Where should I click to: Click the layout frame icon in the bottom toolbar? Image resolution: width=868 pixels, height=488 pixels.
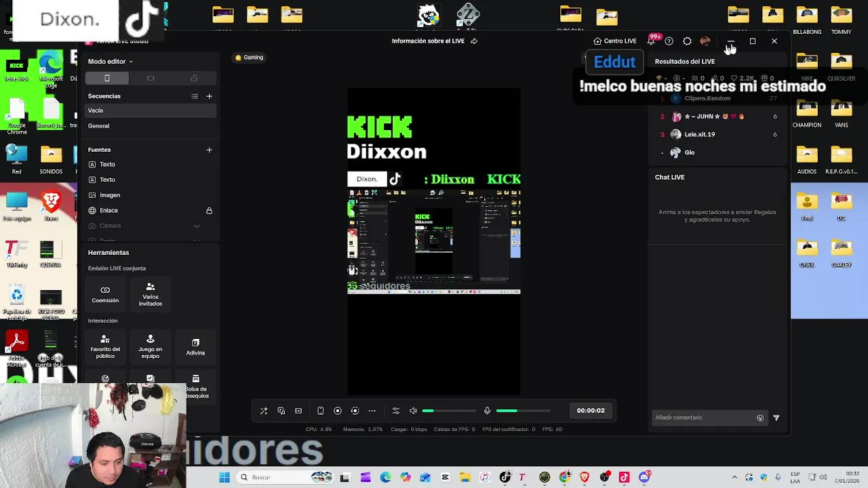[x=298, y=411]
